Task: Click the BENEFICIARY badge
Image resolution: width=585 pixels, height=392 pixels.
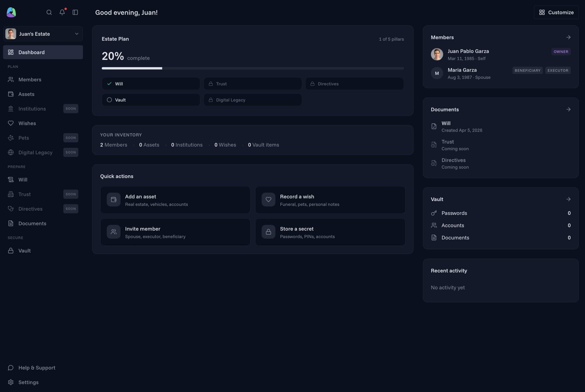Action: click(x=528, y=70)
